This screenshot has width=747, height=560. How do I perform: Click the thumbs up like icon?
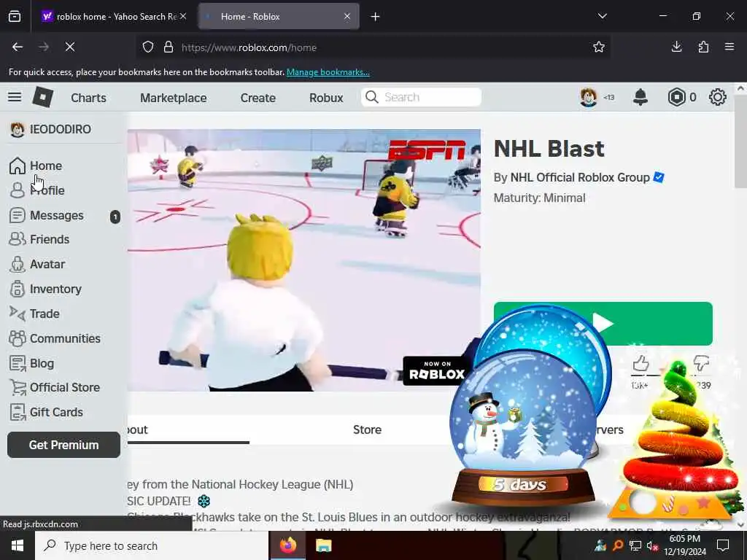(x=640, y=364)
